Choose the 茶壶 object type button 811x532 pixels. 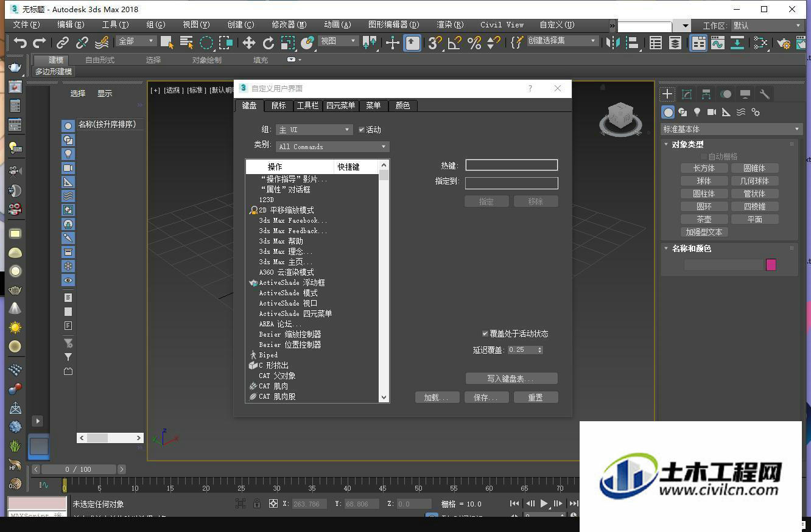(704, 219)
